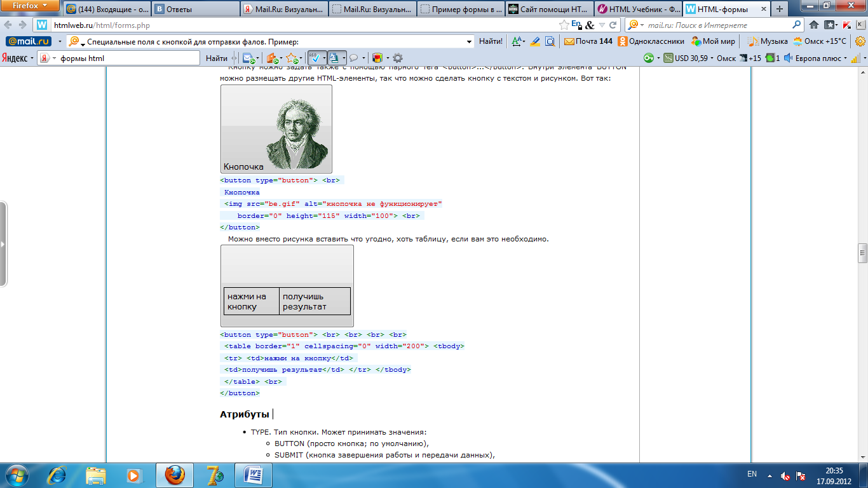Open the Firefox application menu

pos(31,7)
